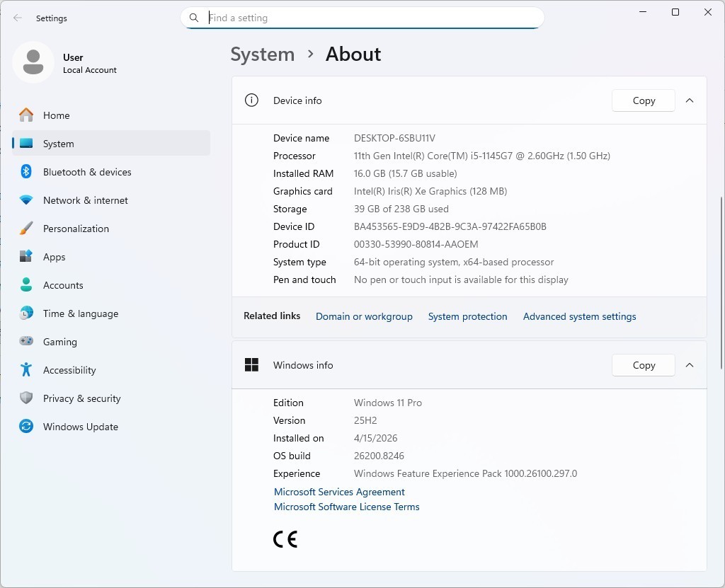Click the Time & language globe icon

26,313
